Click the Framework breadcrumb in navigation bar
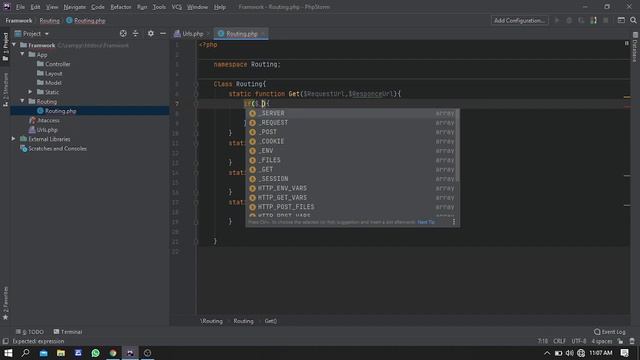Viewport: 640px width, 360px height. [x=19, y=20]
